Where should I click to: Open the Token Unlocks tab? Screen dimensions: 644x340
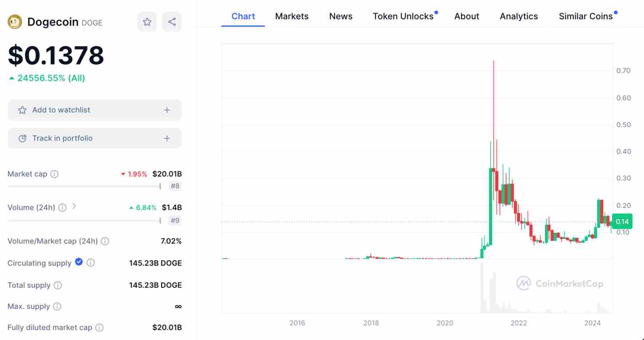403,16
